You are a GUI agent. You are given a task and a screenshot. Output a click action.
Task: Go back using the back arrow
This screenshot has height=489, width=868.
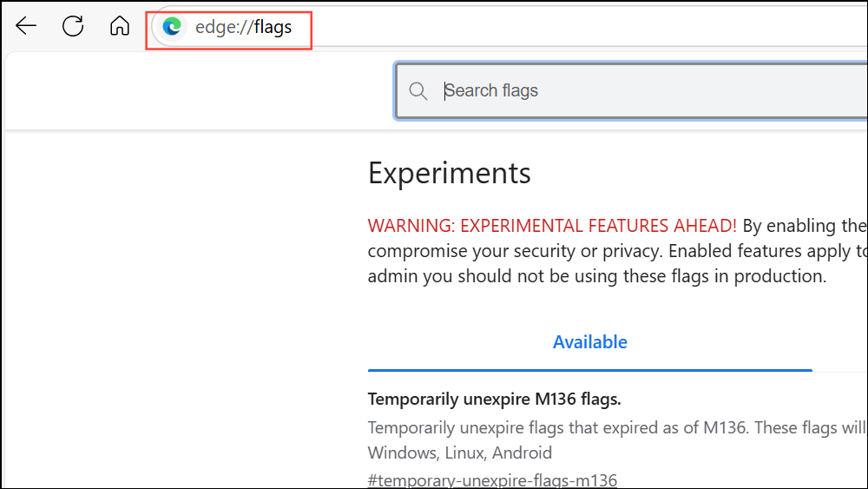click(x=26, y=26)
